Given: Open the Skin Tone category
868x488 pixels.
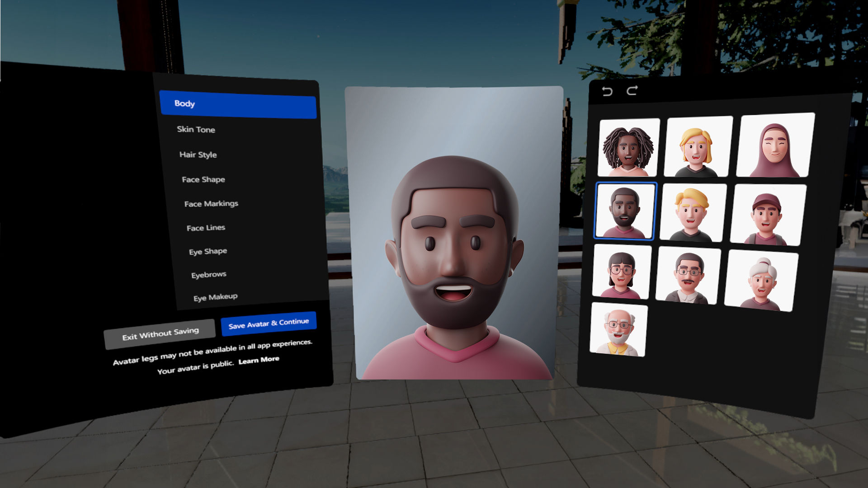Looking at the screenshot, I should (x=196, y=130).
